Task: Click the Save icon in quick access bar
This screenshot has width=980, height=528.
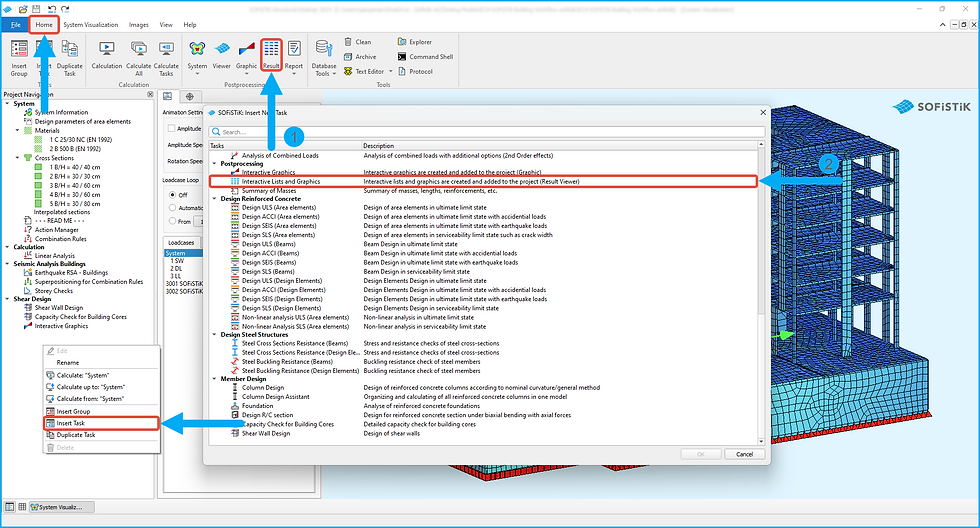Action: (36, 9)
